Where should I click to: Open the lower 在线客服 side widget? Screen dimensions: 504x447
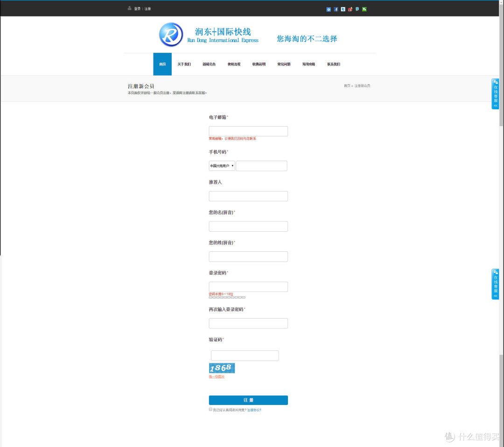coord(495,284)
